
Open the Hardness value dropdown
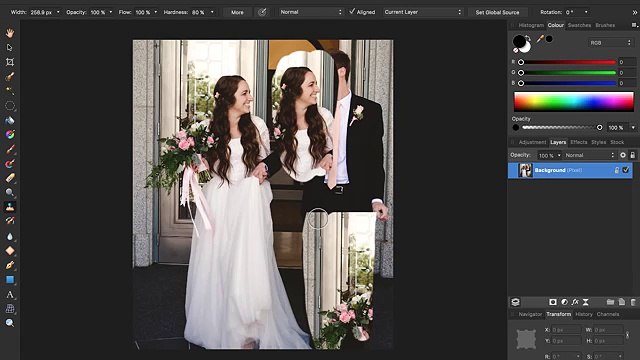[212, 12]
